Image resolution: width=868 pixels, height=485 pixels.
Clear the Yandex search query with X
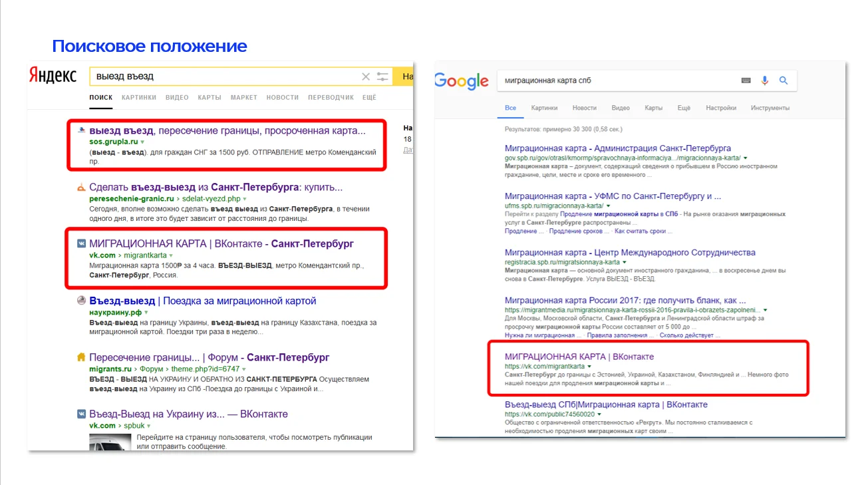tap(365, 77)
